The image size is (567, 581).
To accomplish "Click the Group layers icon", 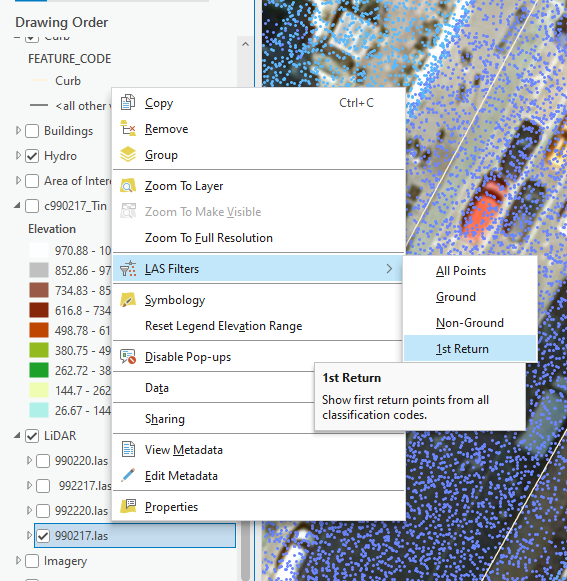I will point(128,155).
